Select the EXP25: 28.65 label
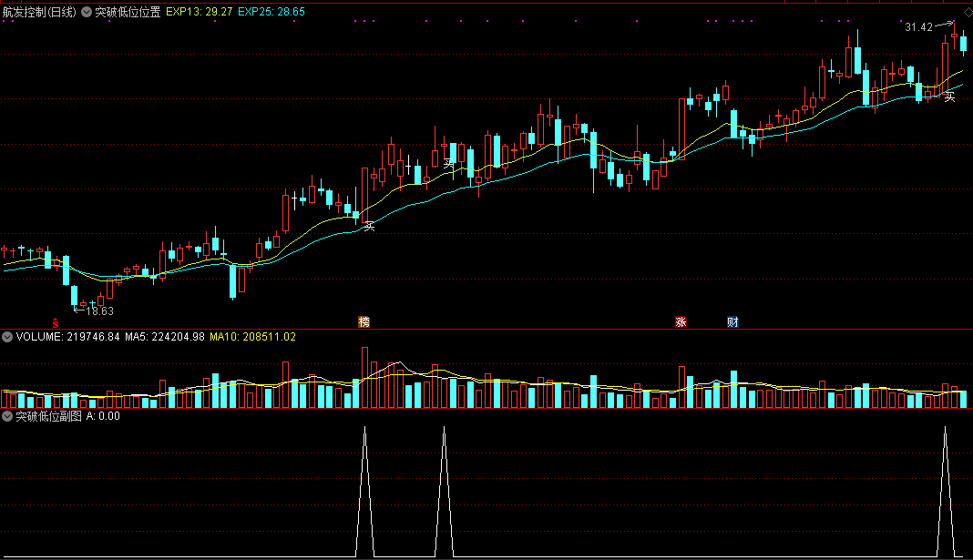The width and height of the screenshot is (973, 560). coord(271,12)
